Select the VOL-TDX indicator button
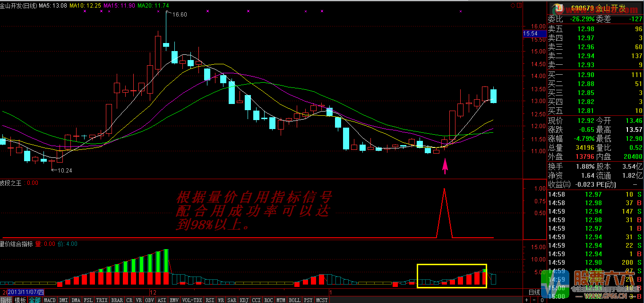 point(192,300)
